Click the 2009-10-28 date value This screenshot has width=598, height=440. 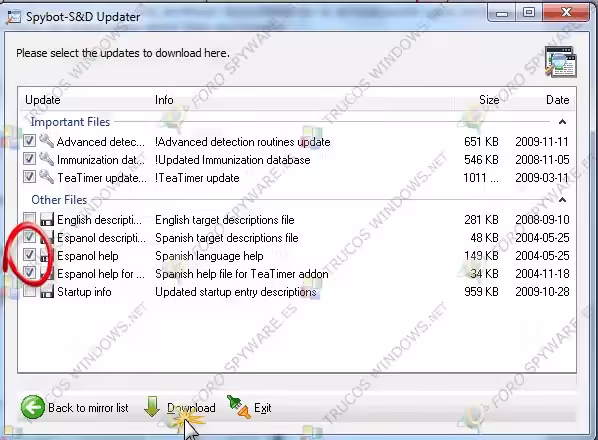542,292
